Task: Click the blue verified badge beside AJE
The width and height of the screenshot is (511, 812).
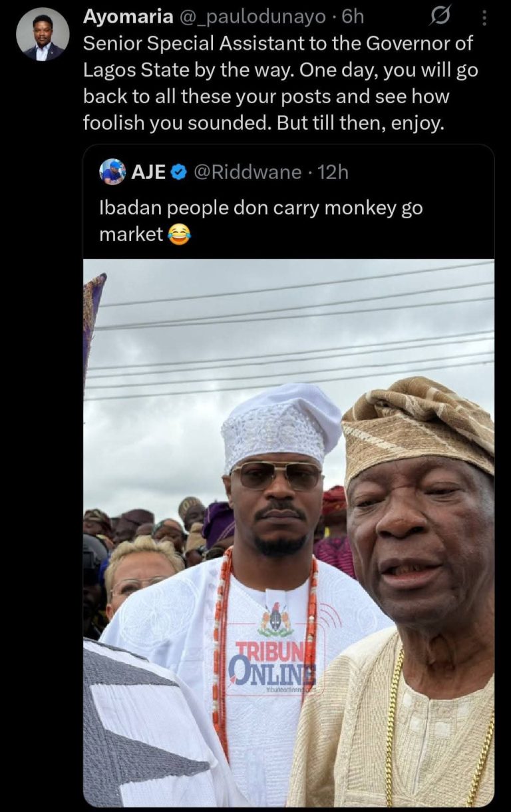Action: coord(178,172)
